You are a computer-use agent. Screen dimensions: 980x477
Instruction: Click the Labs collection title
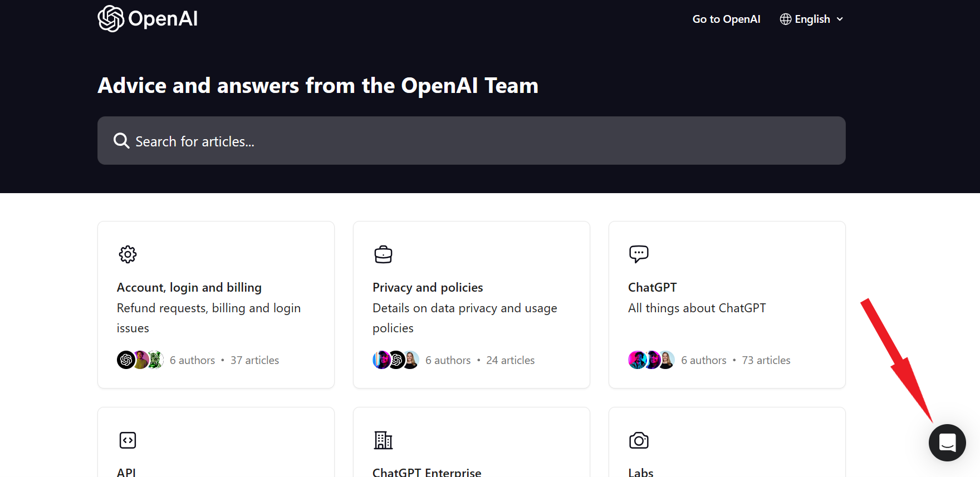click(640, 472)
